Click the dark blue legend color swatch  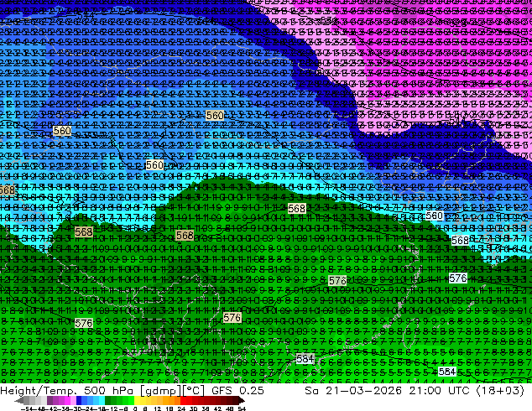pos(79,400)
